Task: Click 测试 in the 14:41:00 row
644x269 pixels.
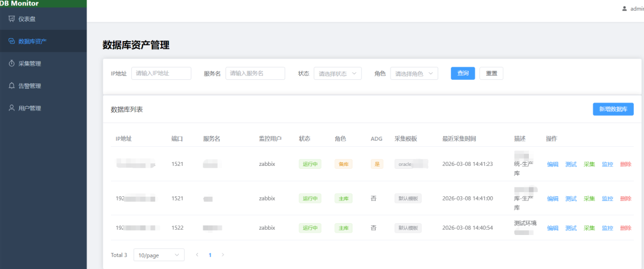Action: tap(571, 199)
